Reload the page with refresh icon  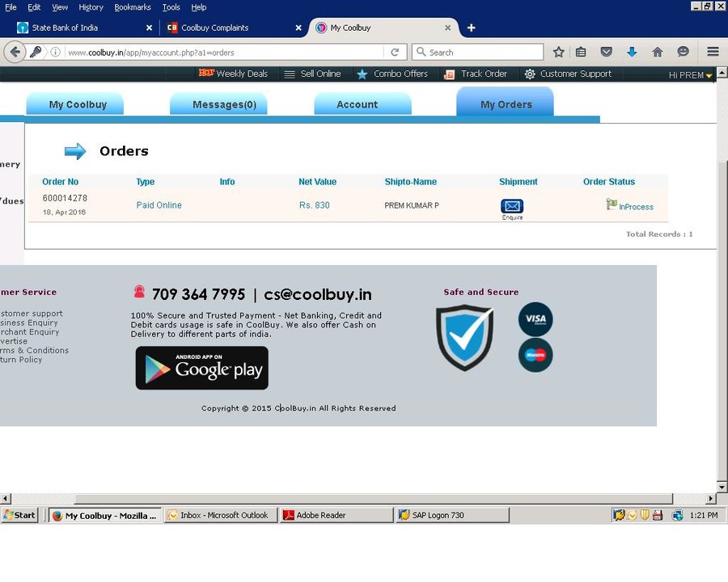tap(395, 52)
